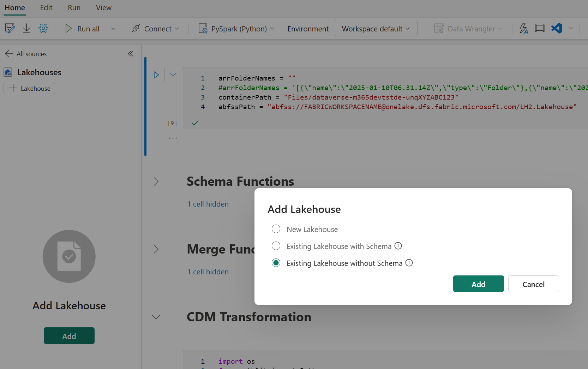Cancel the Add Lakehouse dialog
Image resolution: width=588 pixels, height=369 pixels.
(x=533, y=284)
